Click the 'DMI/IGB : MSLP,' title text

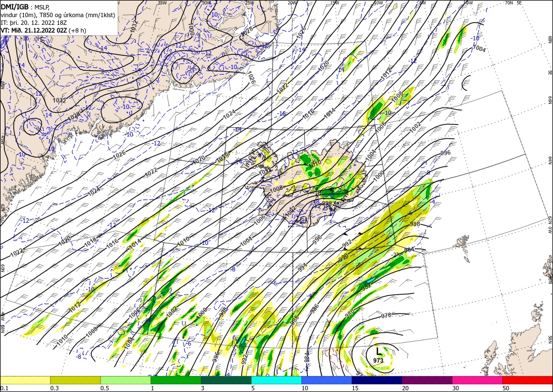click(x=26, y=6)
